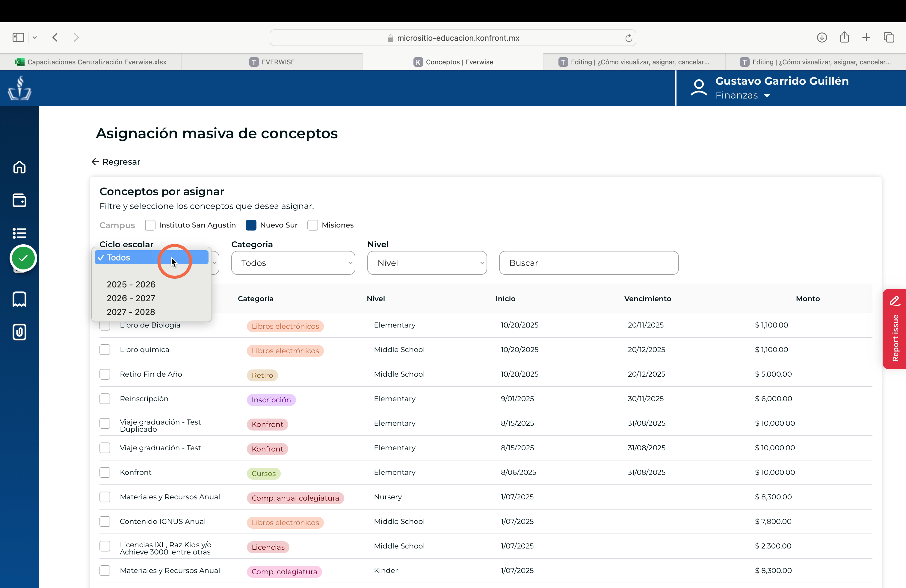
Task: Select the Libro química row checkbox
Action: point(105,349)
